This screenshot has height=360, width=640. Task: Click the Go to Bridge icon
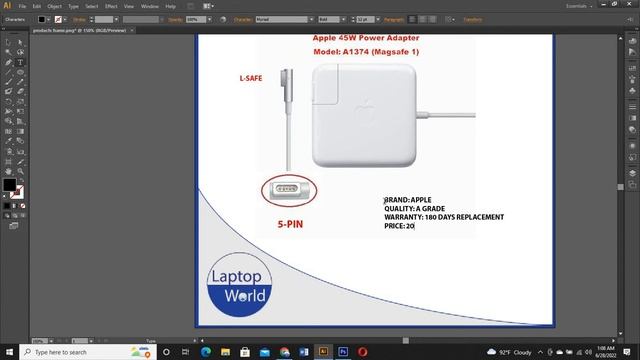click(x=191, y=6)
